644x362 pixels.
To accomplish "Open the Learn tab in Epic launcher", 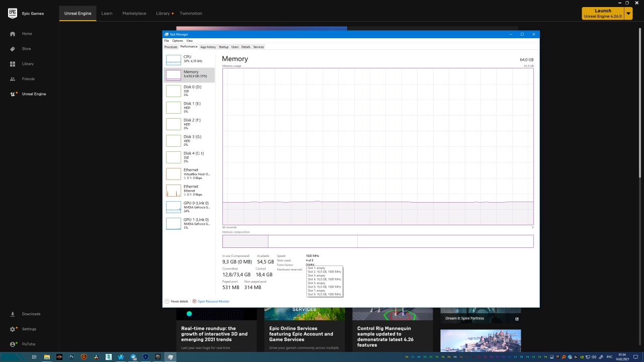I will click(x=107, y=14).
